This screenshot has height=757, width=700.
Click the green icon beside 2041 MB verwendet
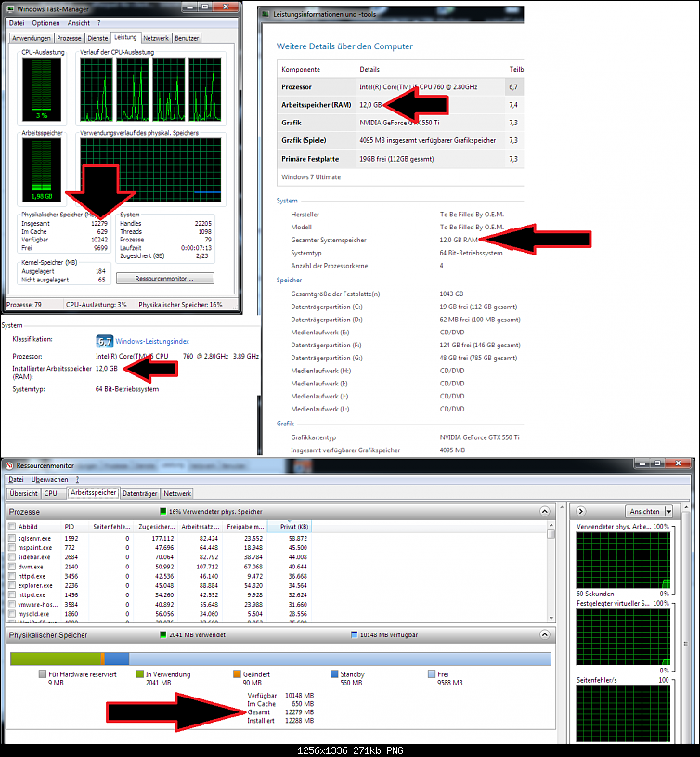tap(163, 634)
